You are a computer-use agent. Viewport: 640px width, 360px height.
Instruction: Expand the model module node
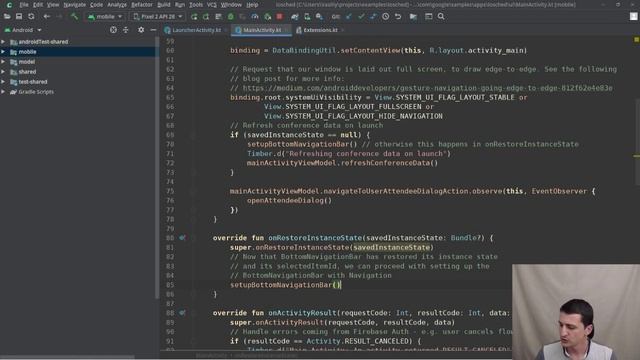tap(3, 62)
